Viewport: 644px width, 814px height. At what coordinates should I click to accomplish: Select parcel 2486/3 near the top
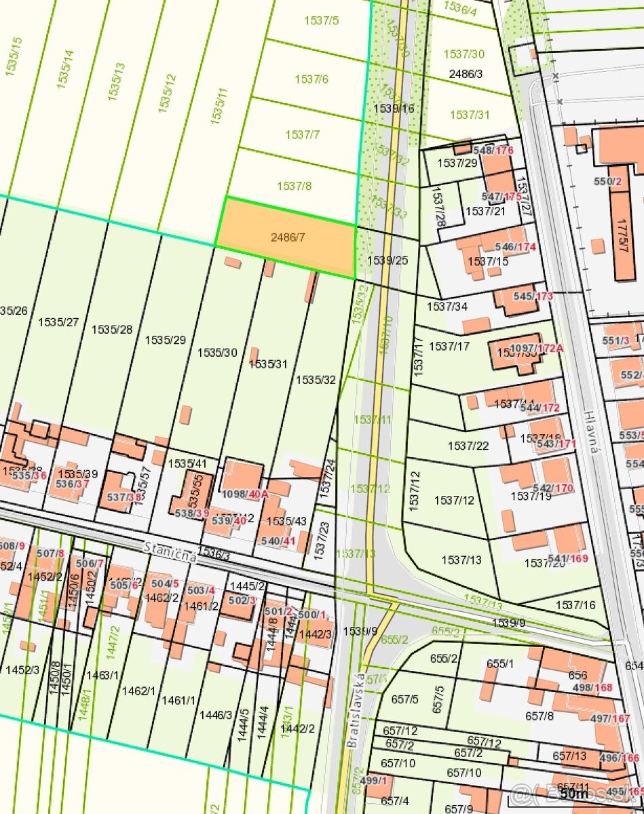[x=466, y=73]
